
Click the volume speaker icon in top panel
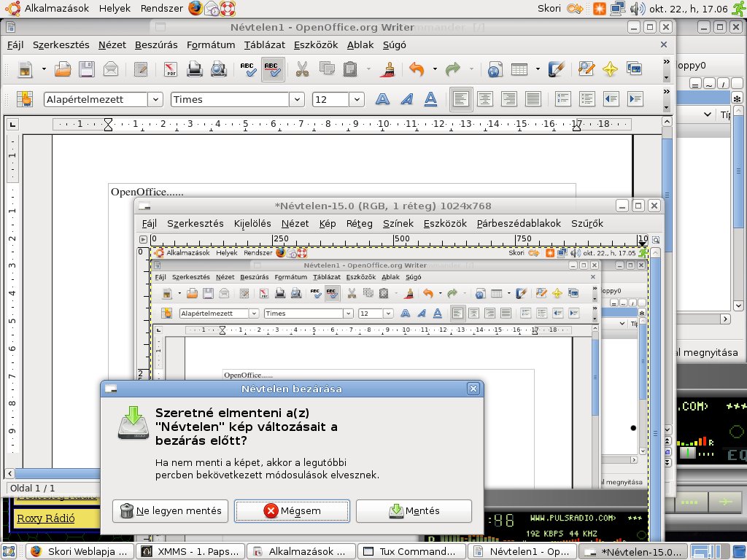637,9
